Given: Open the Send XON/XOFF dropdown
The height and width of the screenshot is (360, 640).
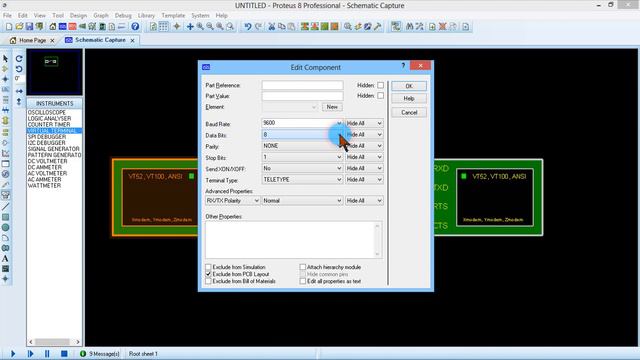Looking at the screenshot, I should (302, 168).
